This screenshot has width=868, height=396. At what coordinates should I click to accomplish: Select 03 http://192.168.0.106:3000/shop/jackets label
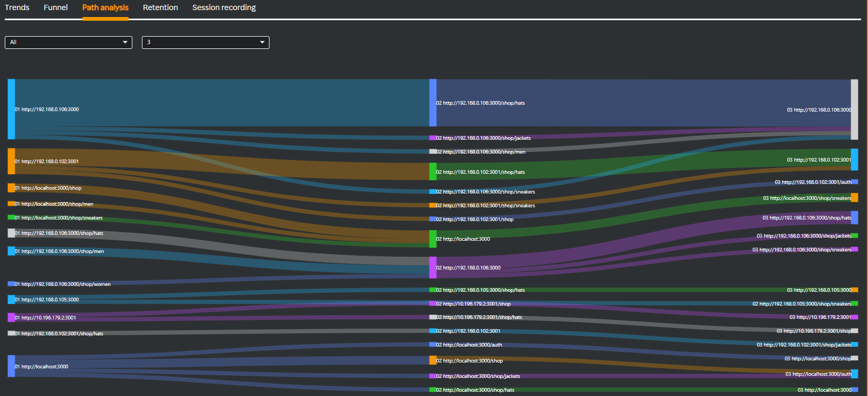pyautogui.click(x=804, y=236)
